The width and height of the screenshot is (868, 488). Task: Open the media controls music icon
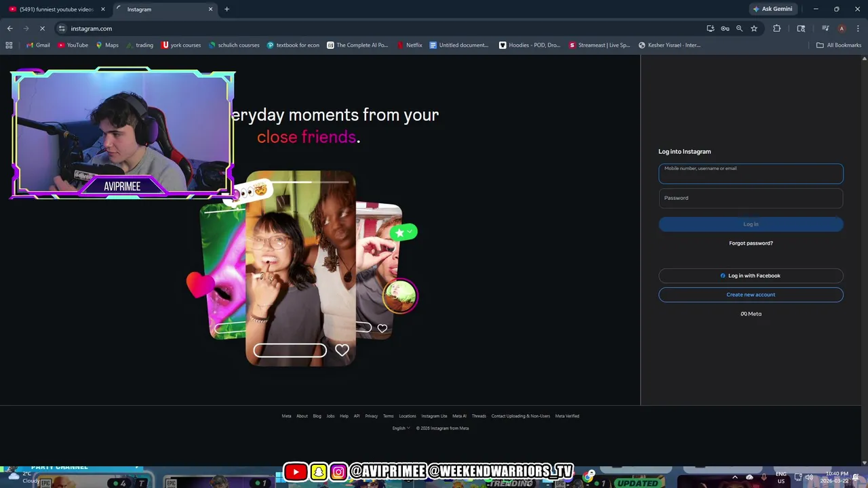pyautogui.click(x=825, y=28)
